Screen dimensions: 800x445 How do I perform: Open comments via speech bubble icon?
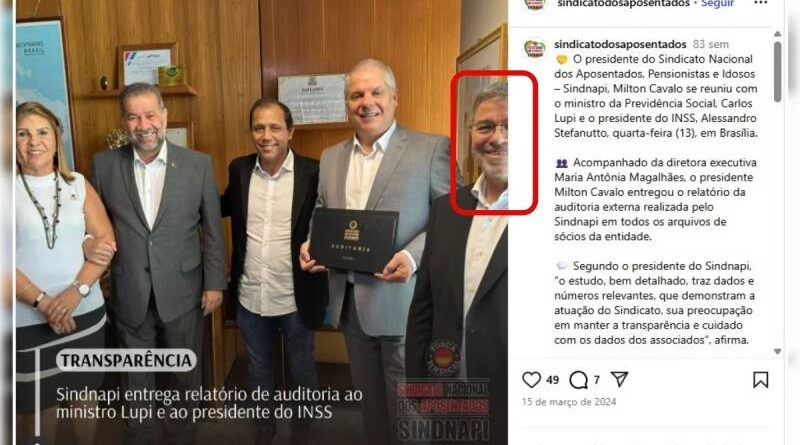pyautogui.click(x=578, y=380)
